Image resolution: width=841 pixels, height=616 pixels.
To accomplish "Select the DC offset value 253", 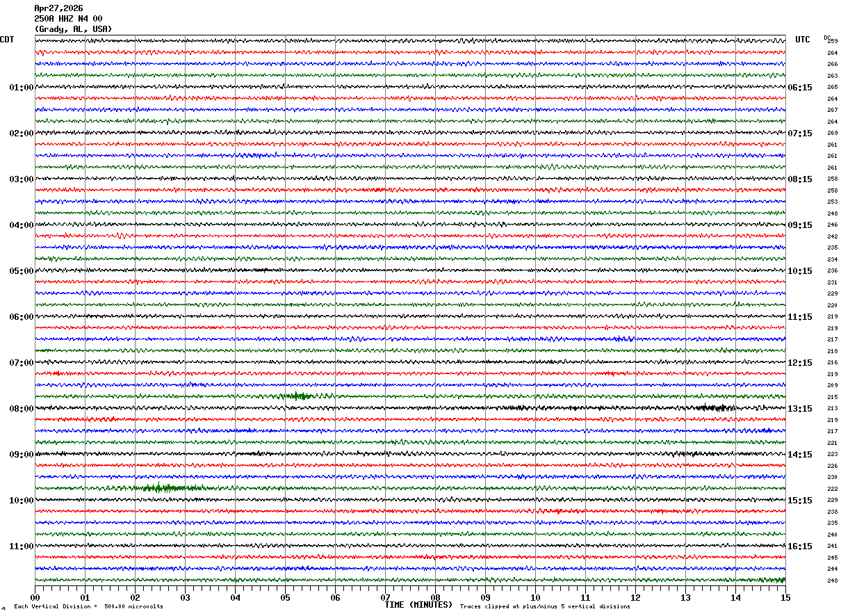I will pyautogui.click(x=832, y=202).
